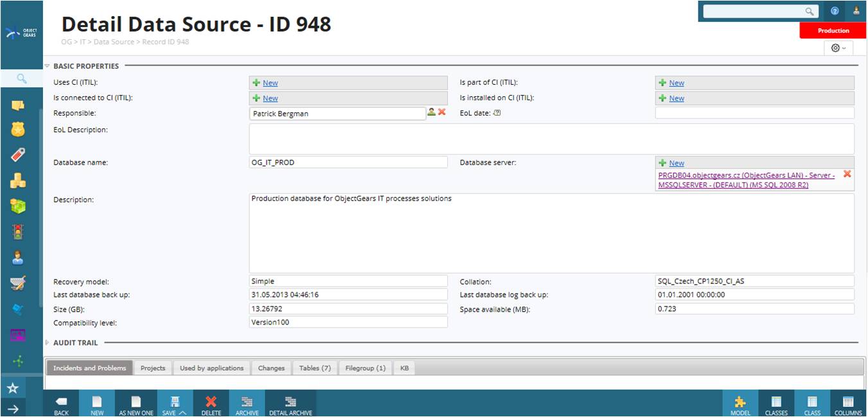Open the gold badge sidebar icon
Viewport: 868px width, 417px height.
click(18, 130)
